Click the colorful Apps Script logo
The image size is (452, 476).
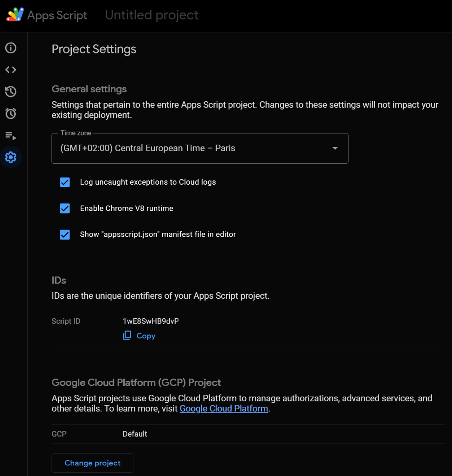coord(15,15)
